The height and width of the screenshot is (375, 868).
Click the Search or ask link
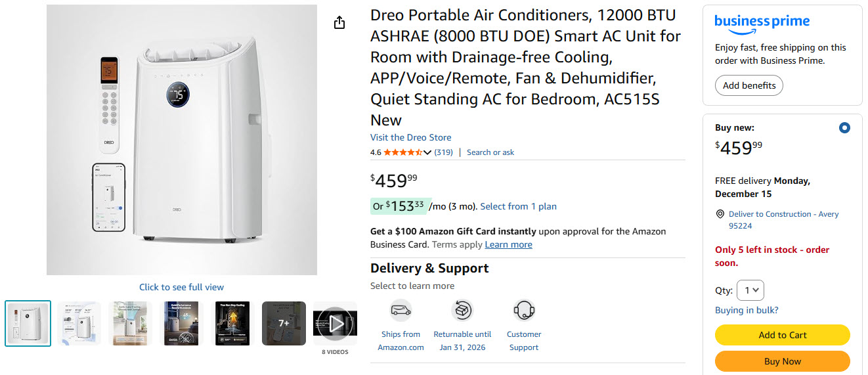[x=490, y=152]
